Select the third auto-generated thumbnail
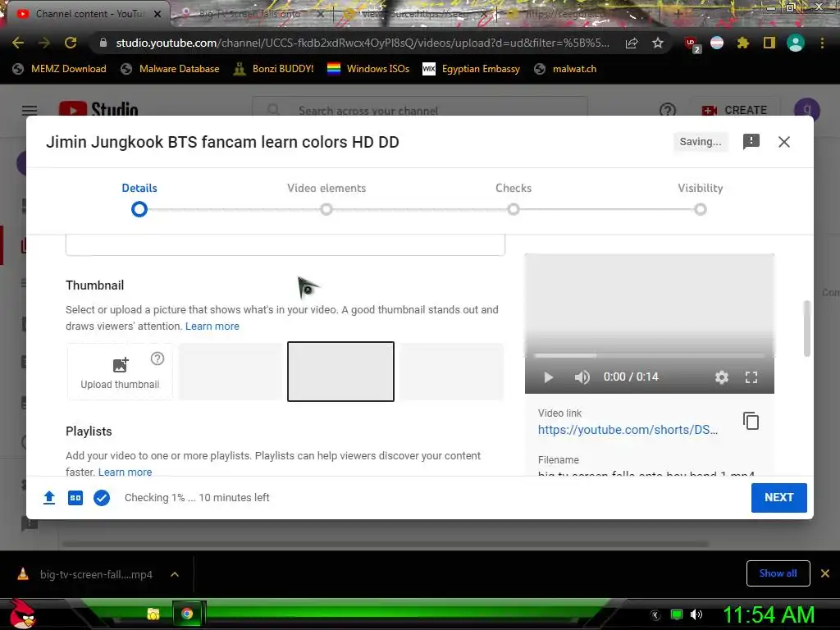 point(452,372)
